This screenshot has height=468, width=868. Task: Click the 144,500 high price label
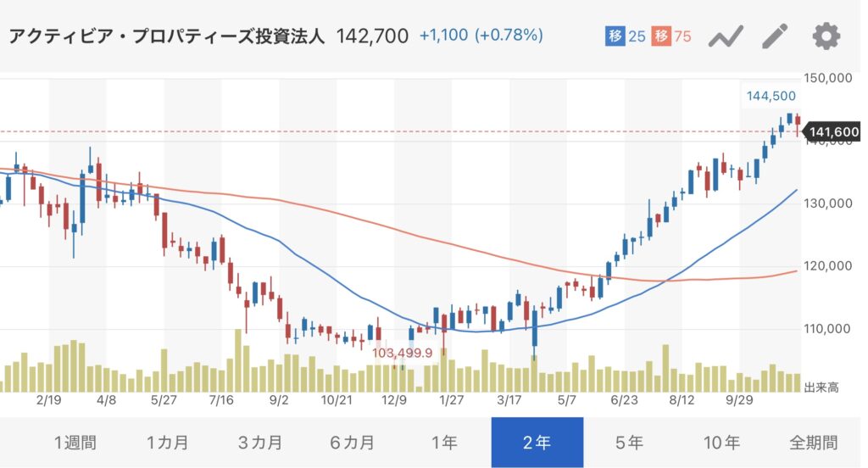[771, 96]
